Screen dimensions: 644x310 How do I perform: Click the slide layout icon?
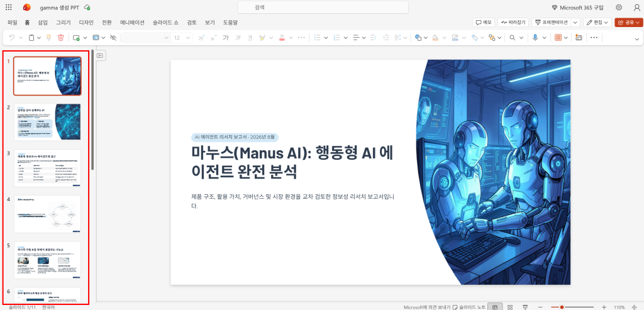tap(96, 37)
